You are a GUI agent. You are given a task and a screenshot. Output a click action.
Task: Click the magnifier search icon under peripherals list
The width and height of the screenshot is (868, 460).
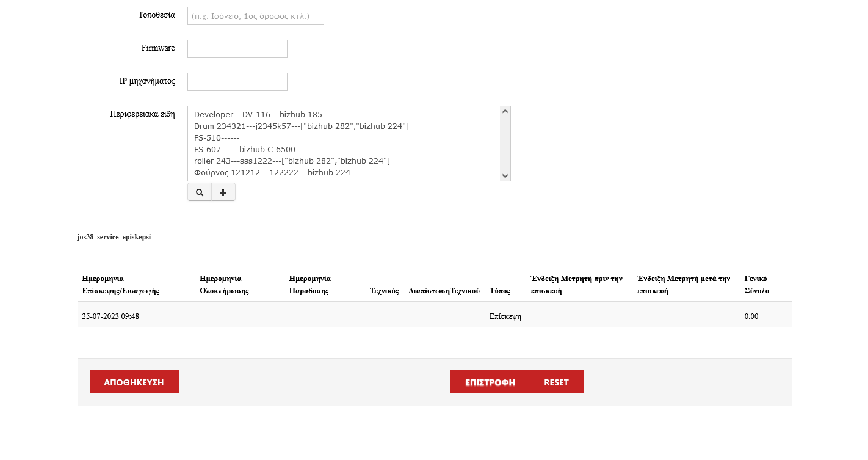click(x=200, y=192)
